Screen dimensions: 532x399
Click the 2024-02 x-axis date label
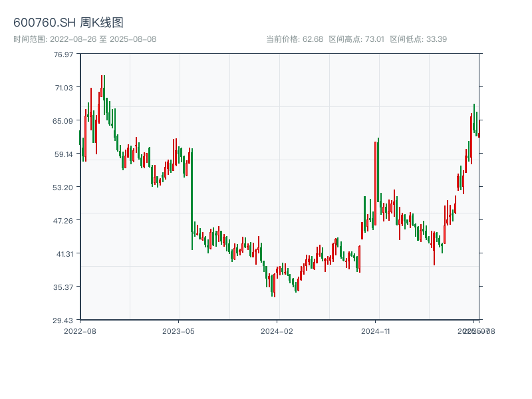[x=277, y=331]
